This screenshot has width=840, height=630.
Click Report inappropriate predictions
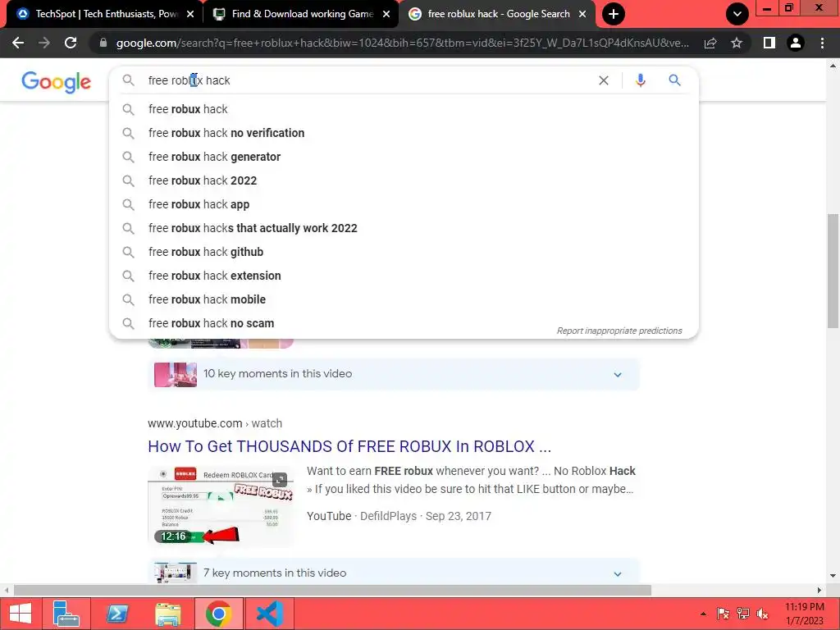click(619, 331)
